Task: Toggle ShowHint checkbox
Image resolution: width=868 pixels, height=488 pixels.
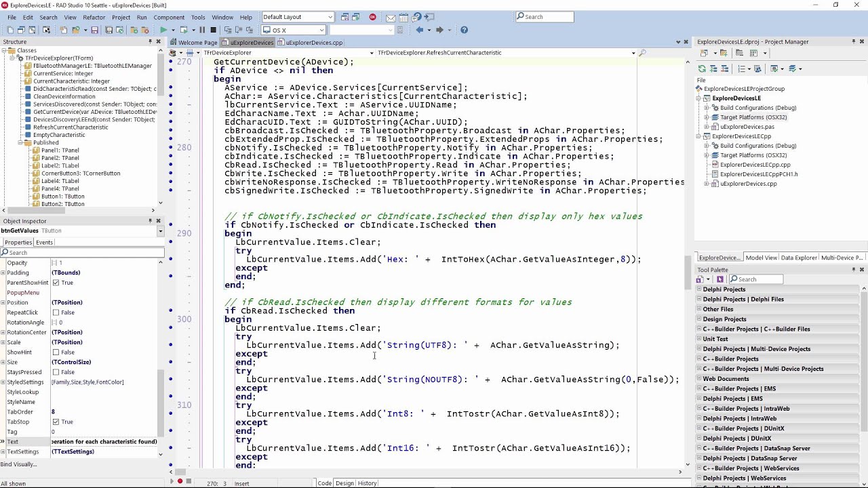Action: [x=56, y=352]
